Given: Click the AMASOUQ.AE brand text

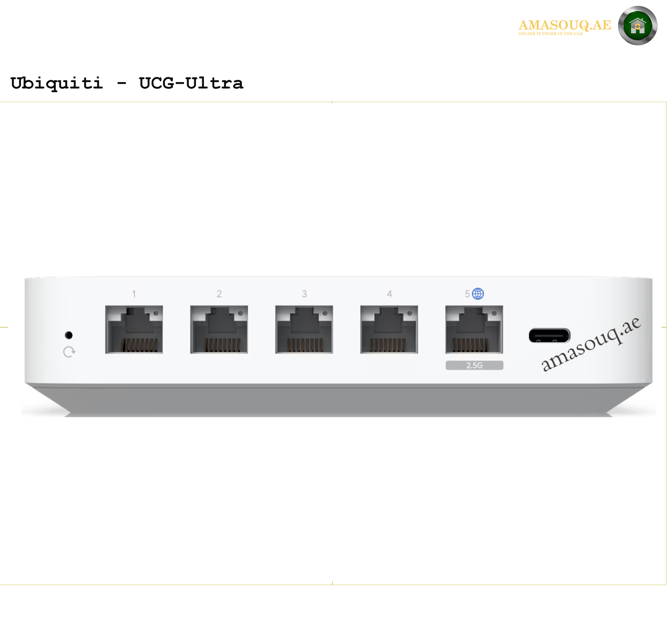Looking at the screenshot, I should pos(565,25).
